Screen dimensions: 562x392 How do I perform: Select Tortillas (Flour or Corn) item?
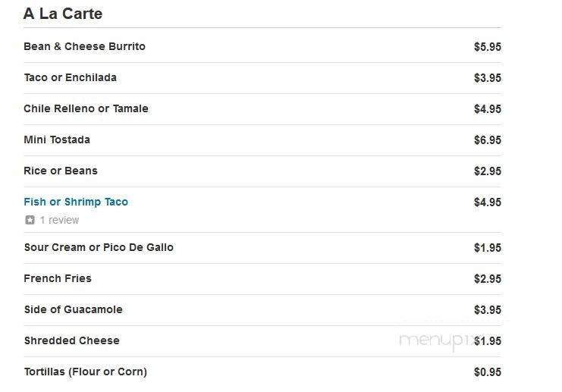[85, 372]
